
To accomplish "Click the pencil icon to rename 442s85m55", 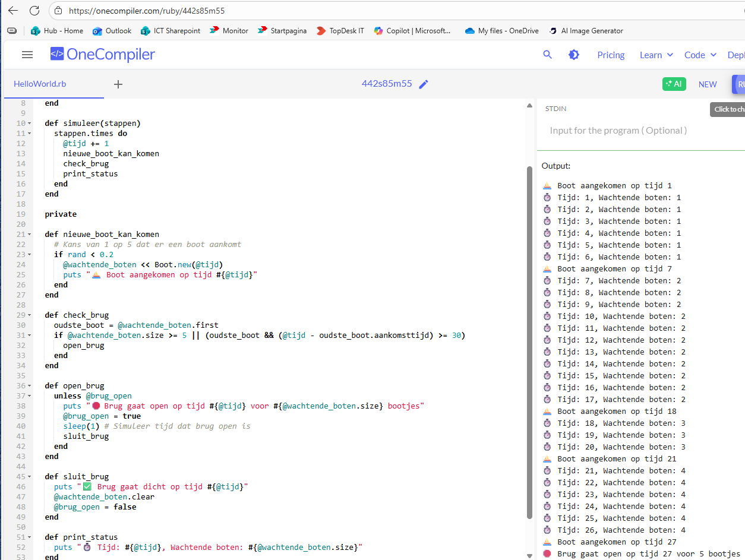I will pos(424,84).
